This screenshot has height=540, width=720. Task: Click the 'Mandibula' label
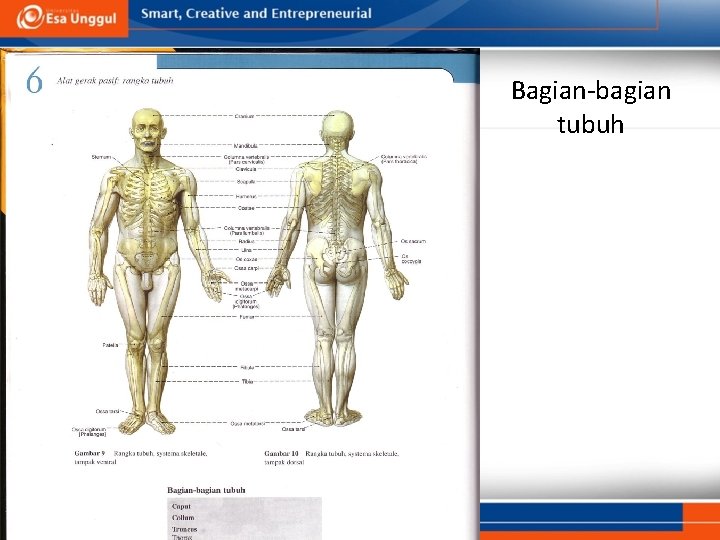[246, 146]
